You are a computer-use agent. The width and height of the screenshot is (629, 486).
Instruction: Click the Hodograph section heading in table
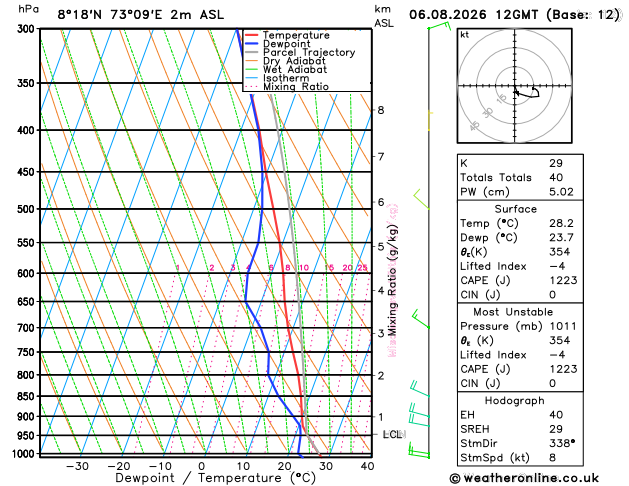click(x=515, y=401)
